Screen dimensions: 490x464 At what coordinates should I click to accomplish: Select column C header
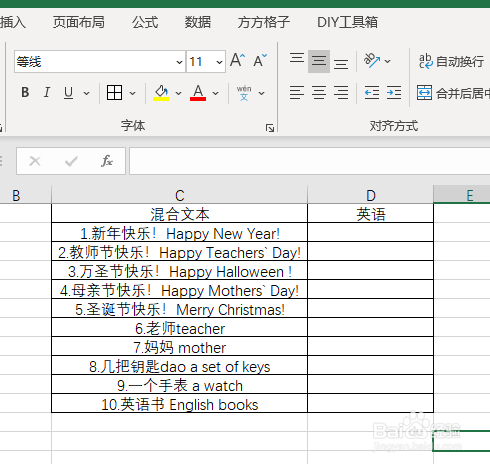(x=179, y=195)
